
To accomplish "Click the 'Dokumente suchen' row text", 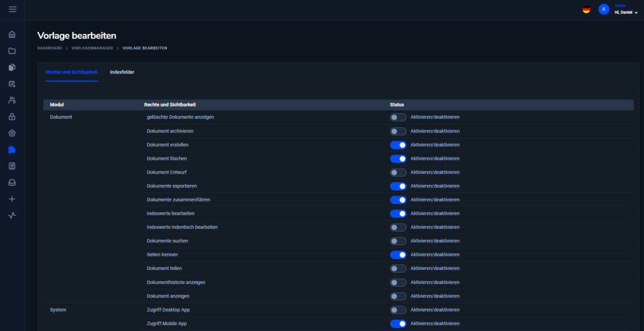I will [x=167, y=240].
